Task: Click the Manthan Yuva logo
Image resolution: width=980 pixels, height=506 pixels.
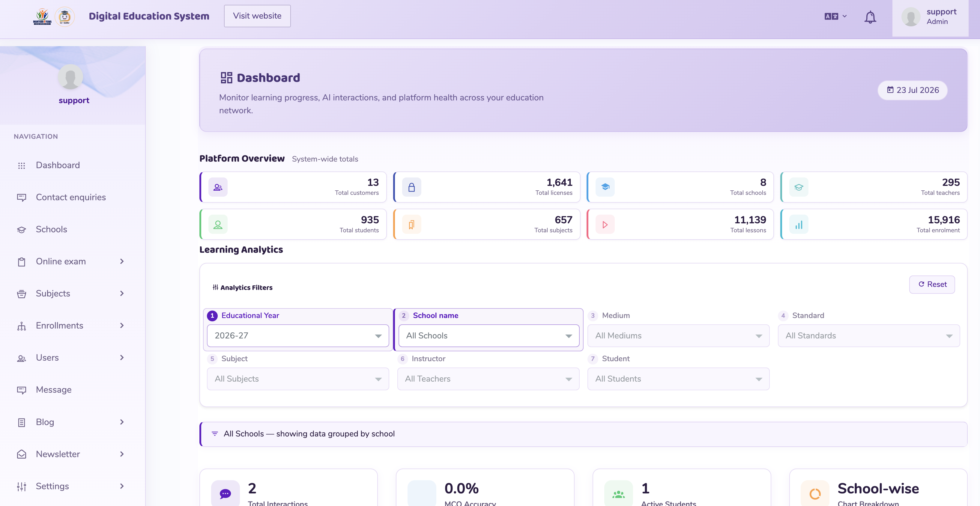Action: 42,16
